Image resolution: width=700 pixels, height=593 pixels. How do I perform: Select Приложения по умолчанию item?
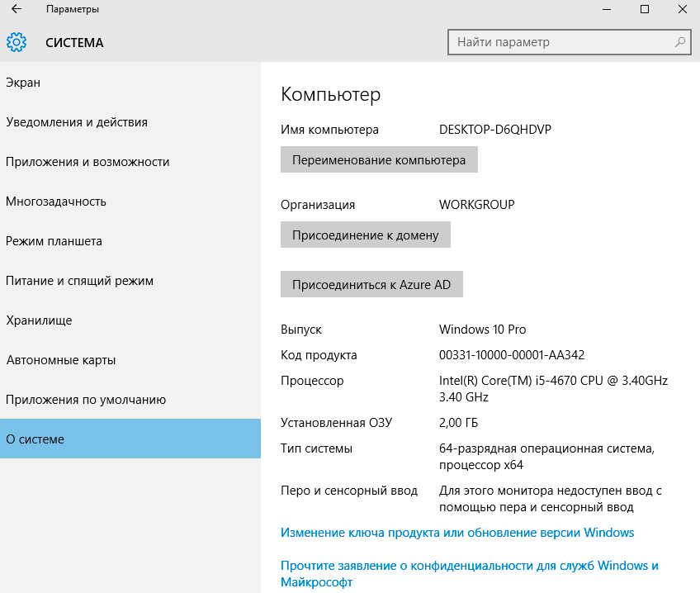(86, 400)
